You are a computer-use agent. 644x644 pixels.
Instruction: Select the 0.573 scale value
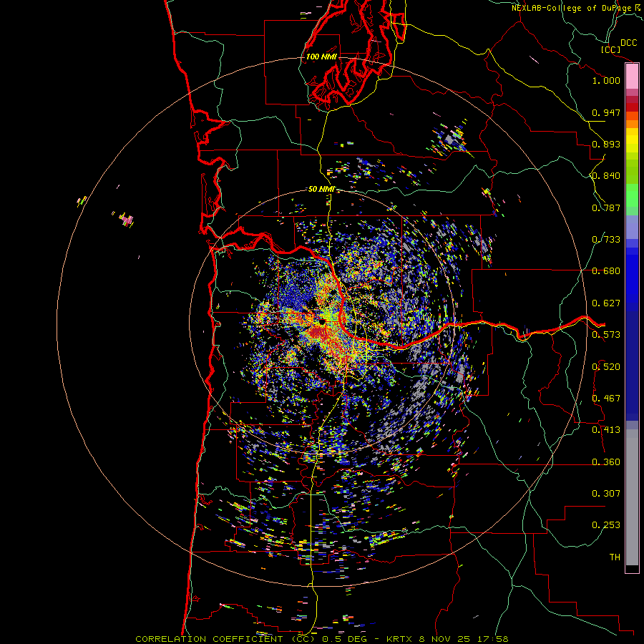[606, 335]
